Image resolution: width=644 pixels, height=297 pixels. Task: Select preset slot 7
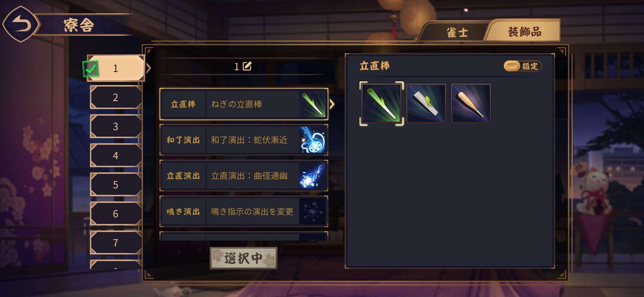pos(116,243)
